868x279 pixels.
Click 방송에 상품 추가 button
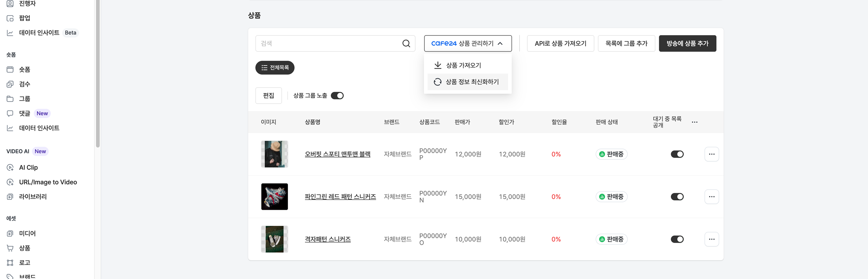coord(687,44)
